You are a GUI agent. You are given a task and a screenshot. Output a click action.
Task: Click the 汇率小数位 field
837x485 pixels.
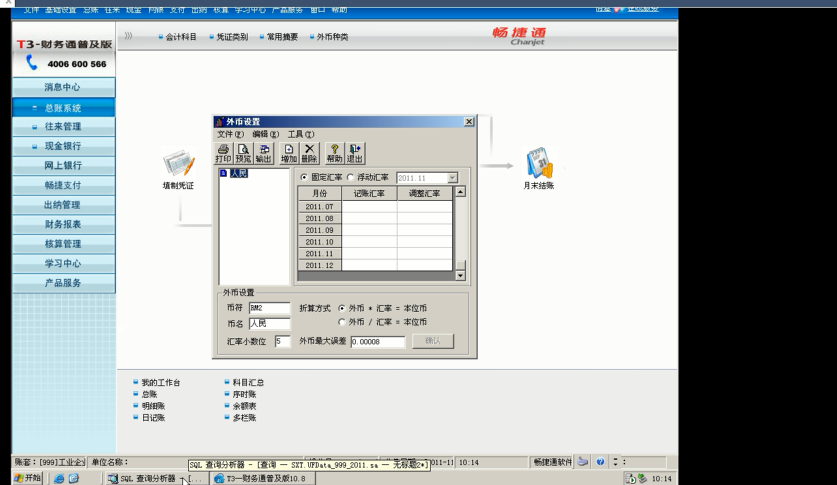(282, 341)
